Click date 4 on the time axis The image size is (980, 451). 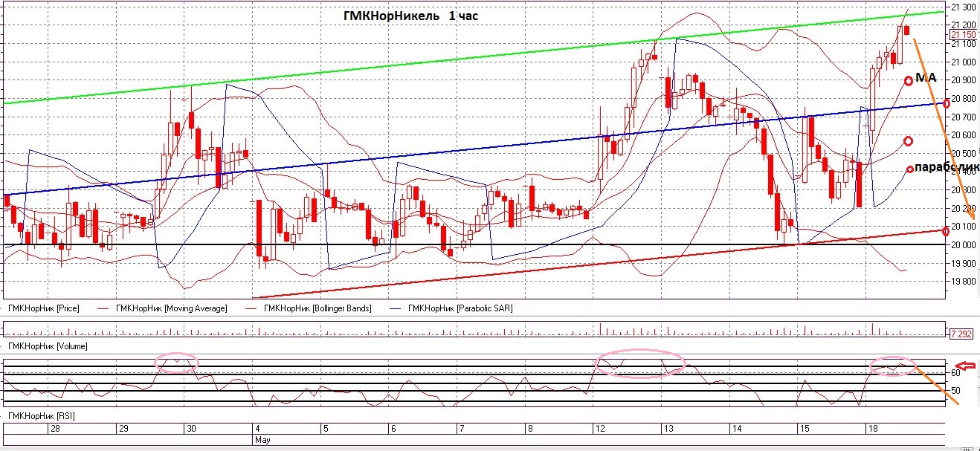(258, 429)
